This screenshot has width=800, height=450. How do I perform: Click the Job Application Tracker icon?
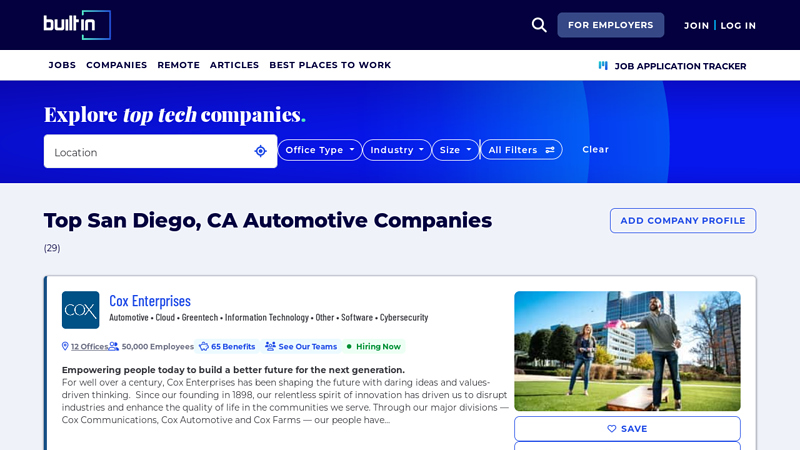click(603, 65)
